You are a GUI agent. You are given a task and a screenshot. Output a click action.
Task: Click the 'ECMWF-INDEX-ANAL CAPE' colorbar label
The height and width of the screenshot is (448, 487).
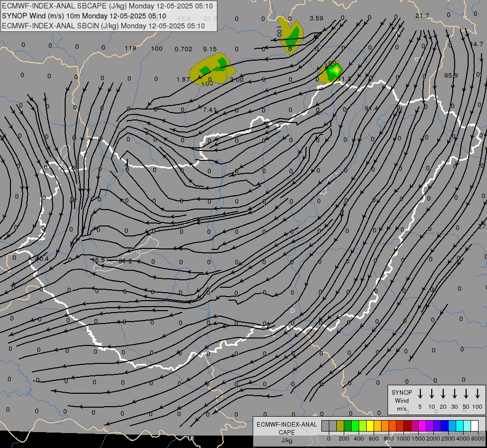point(287,428)
